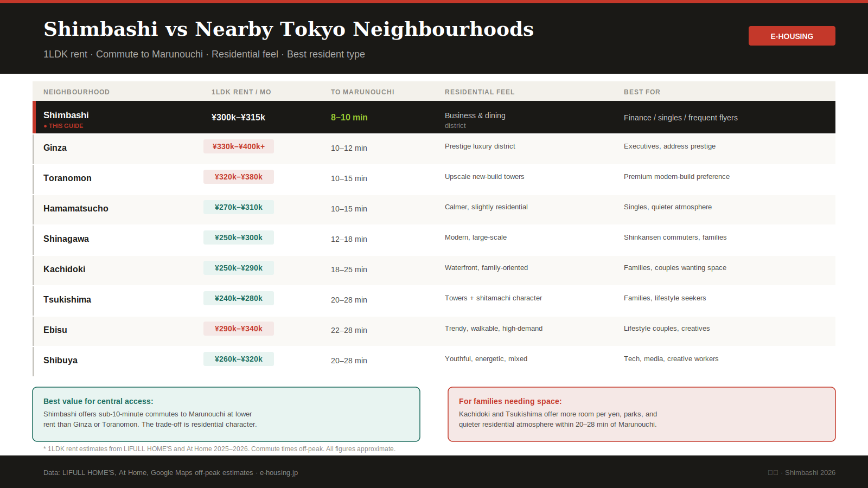This screenshot has width=868, height=488.
Task: Select the Kachidoki neighbourhood name
Action: 64,269
